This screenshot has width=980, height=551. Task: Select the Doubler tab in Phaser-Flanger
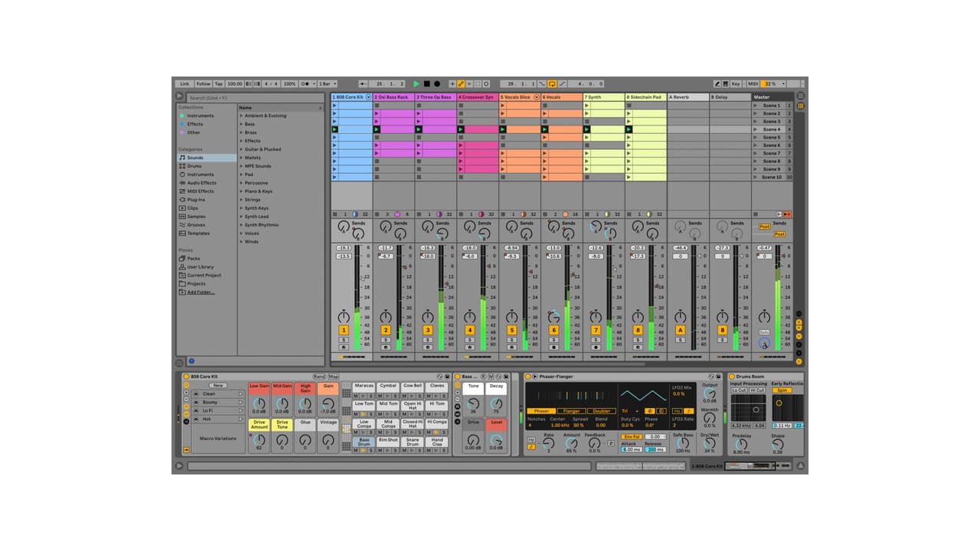coord(602,411)
